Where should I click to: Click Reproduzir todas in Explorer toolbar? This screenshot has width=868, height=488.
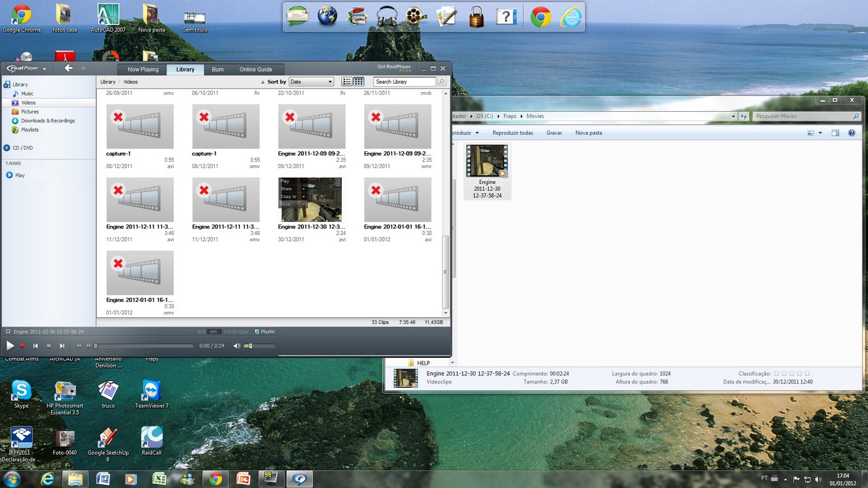coord(513,133)
